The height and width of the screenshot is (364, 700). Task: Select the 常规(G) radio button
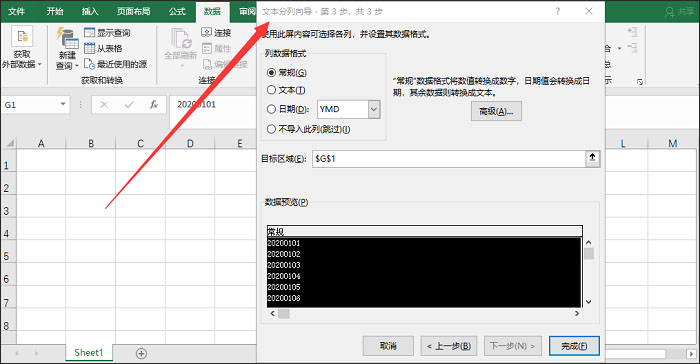[271, 72]
